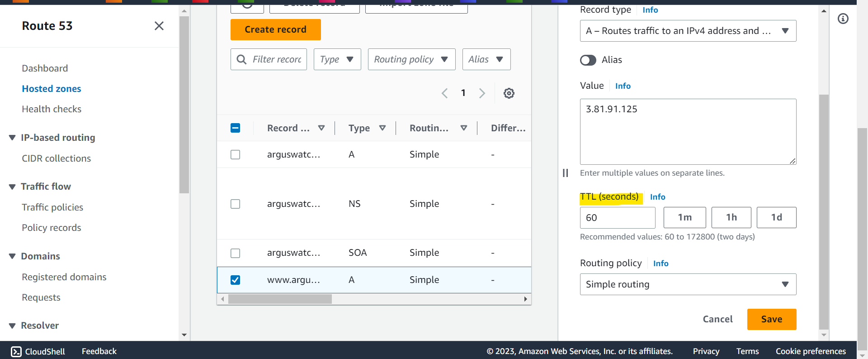Click the records table horizontal scrollbar thumb
Viewport: 868px width, 359px height.
tap(280, 299)
